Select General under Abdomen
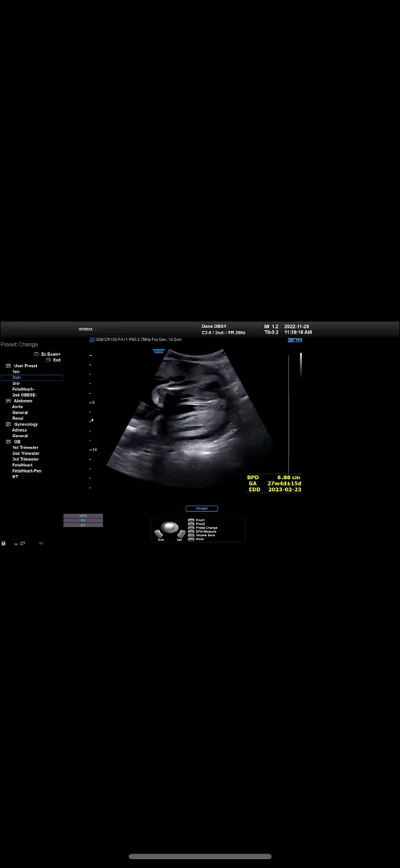Image resolution: width=400 pixels, height=868 pixels. point(20,412)
